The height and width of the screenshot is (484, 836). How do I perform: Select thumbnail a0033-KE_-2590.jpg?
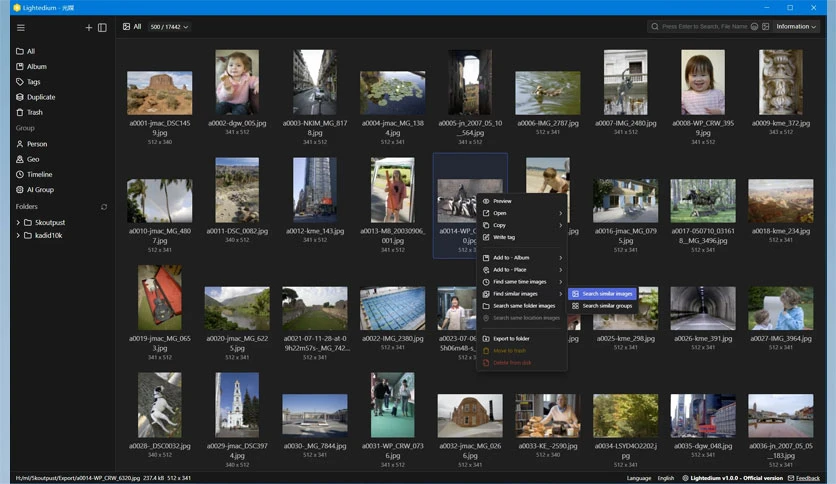point(548,416)
